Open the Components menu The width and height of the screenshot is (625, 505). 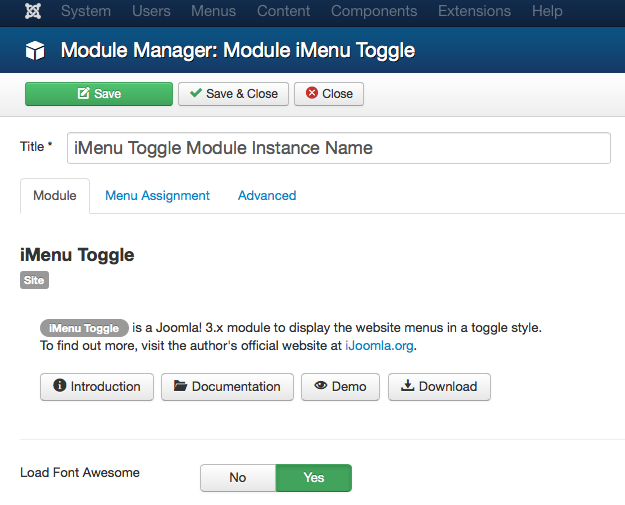(374, 11)
